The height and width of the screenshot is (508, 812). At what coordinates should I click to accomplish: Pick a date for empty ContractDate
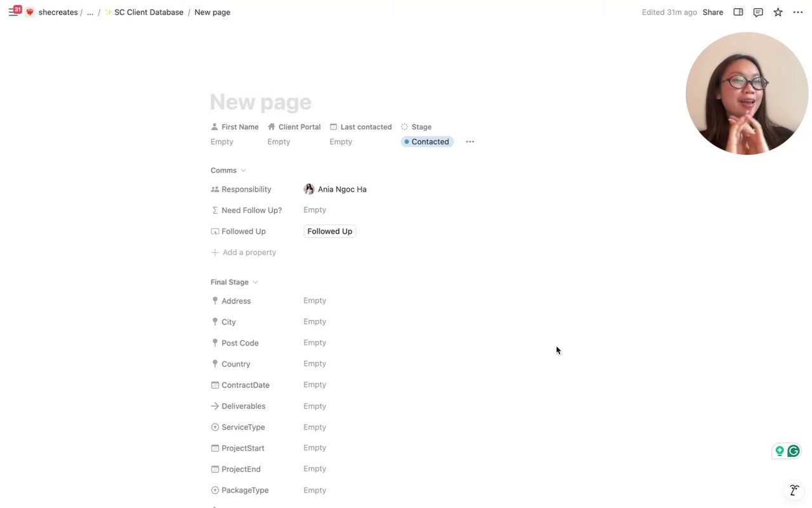click(315, 385)
